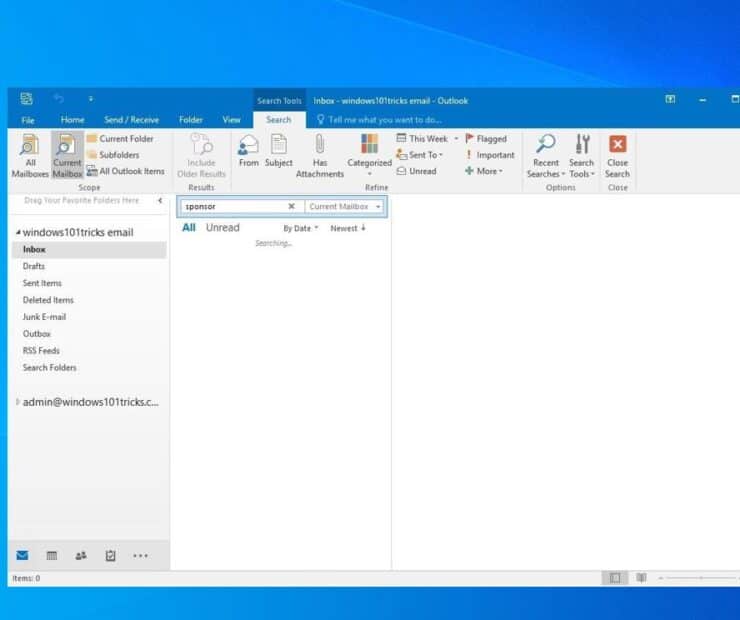
Task: Open the Home ribbon tab
Action: [x=72, y=120]
